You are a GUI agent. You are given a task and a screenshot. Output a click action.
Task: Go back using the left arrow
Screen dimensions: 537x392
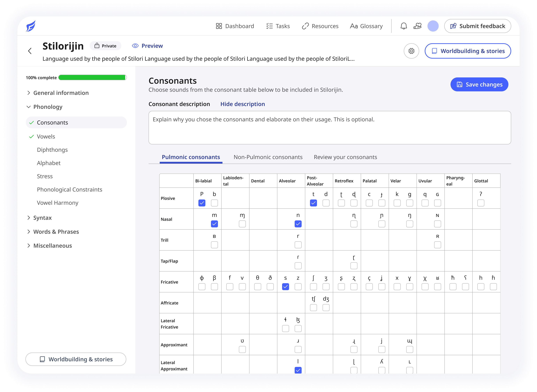click(x=30, y=51)
